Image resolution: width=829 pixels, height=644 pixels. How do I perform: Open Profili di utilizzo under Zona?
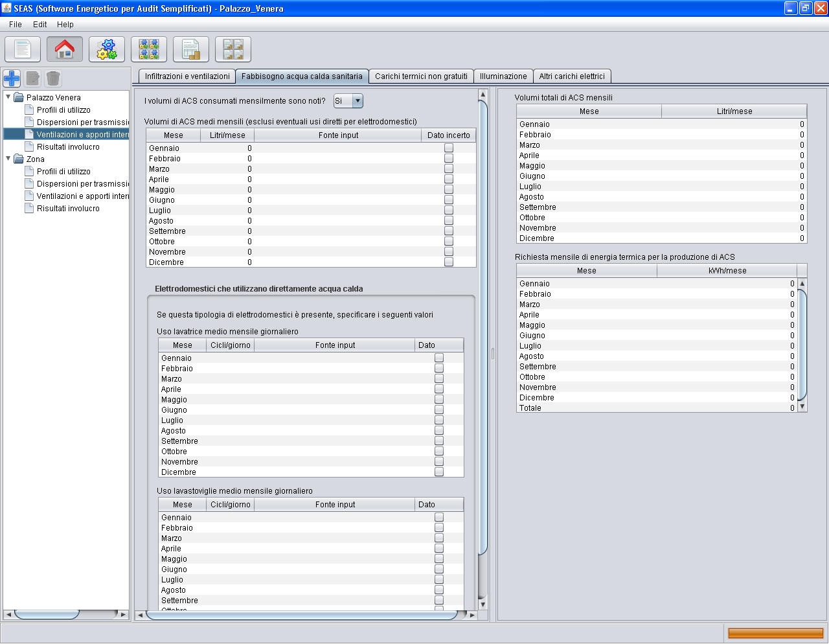click(x=58, y=172)
